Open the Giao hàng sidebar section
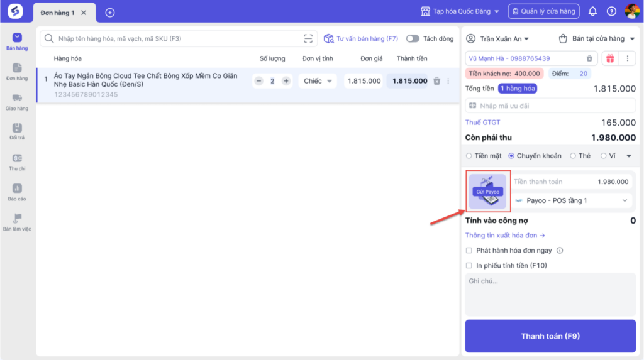644x360 pixels. 17,102
